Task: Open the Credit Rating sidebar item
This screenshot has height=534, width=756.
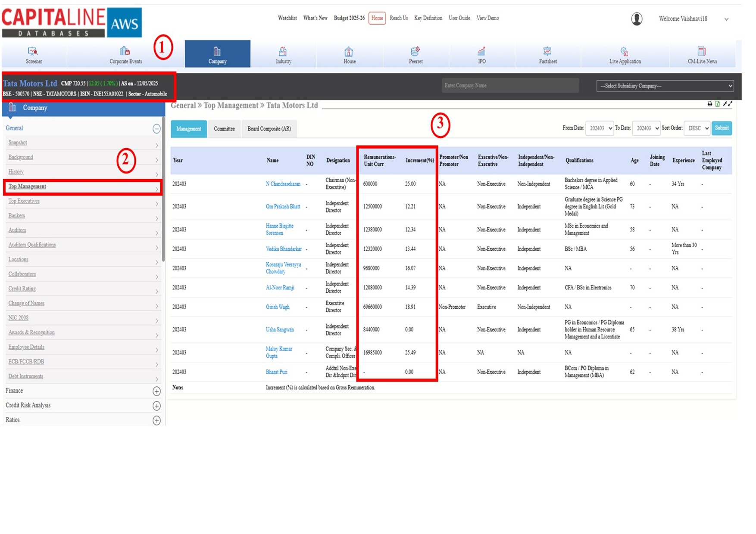Action: pos(22,289)
